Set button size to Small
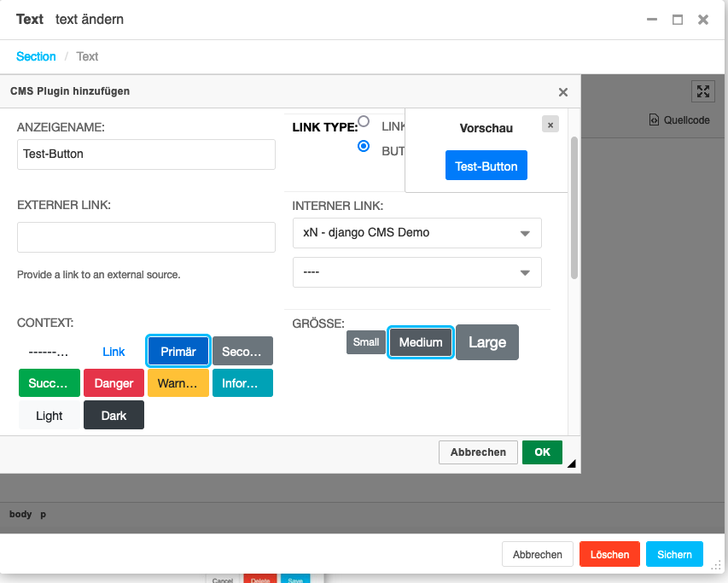This screenshot has height=583, width=728. pyautogui.click(x=366, y=342)
